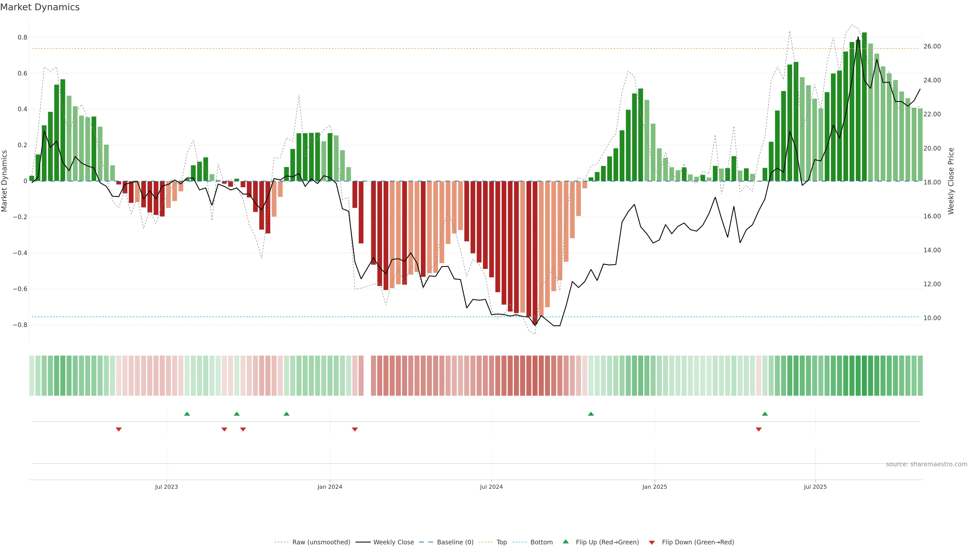The width and height of the screenshot is (980, 551).
Task: Select the last green flip-up marker before Jul 2025
Action: click(765, 414)
